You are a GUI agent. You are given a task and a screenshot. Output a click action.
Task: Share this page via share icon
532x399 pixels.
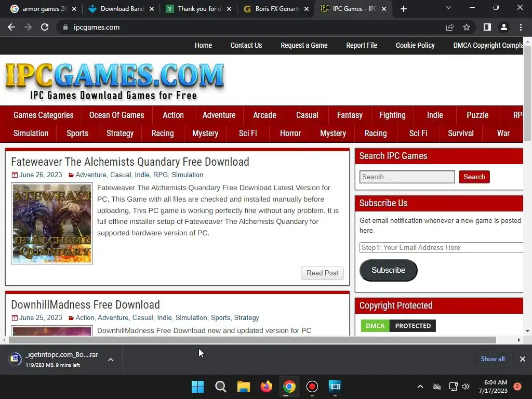[x=450, y=27]
